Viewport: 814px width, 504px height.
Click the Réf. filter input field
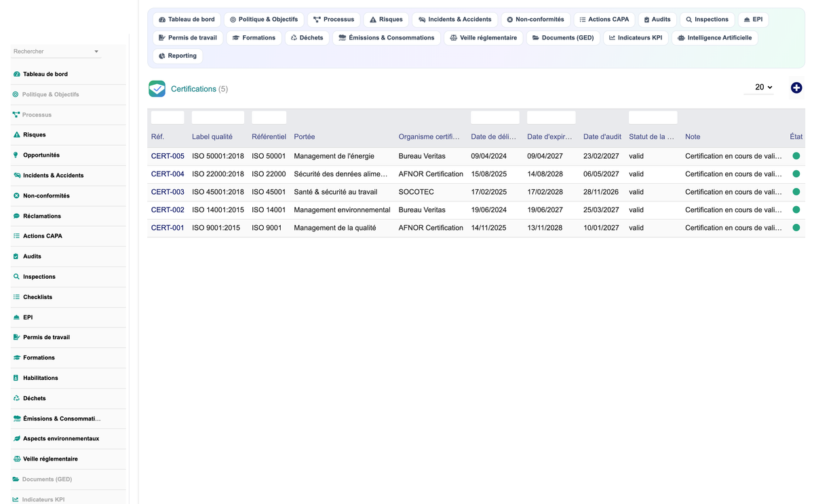pos(168,117)
